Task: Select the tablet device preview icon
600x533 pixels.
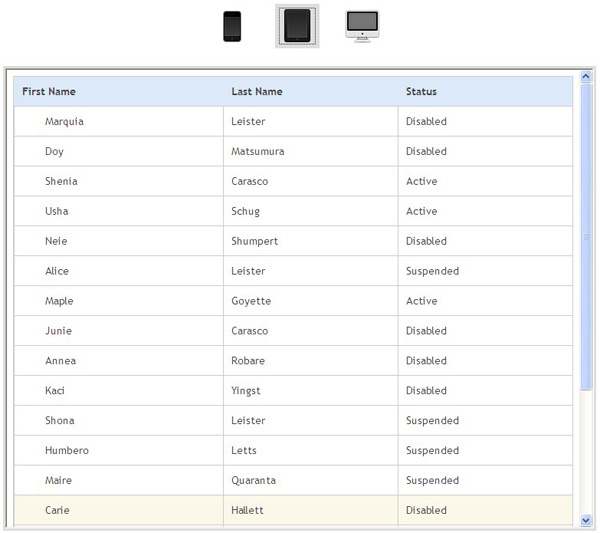Action: 297,26
